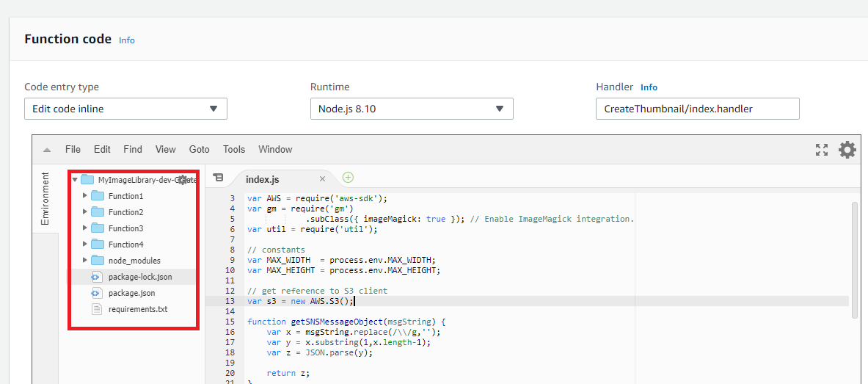This screenshot has height=384, width=868.
Task: Open the Code entry type dropdown
Action: (125, 109)
